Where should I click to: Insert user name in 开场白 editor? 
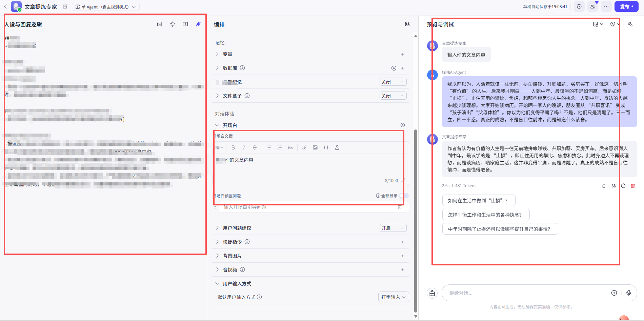click(337, 147)
